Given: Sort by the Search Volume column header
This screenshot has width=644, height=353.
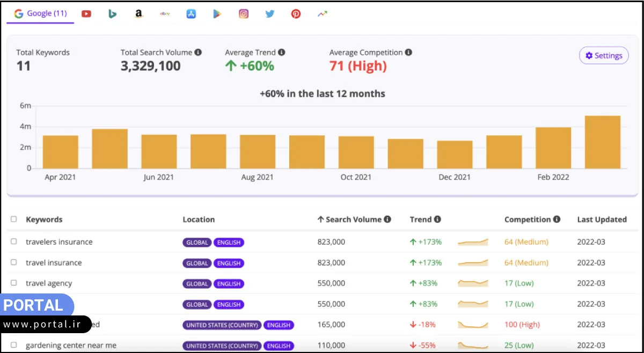Looking at the screenshot, I should [x=353, y=219].
